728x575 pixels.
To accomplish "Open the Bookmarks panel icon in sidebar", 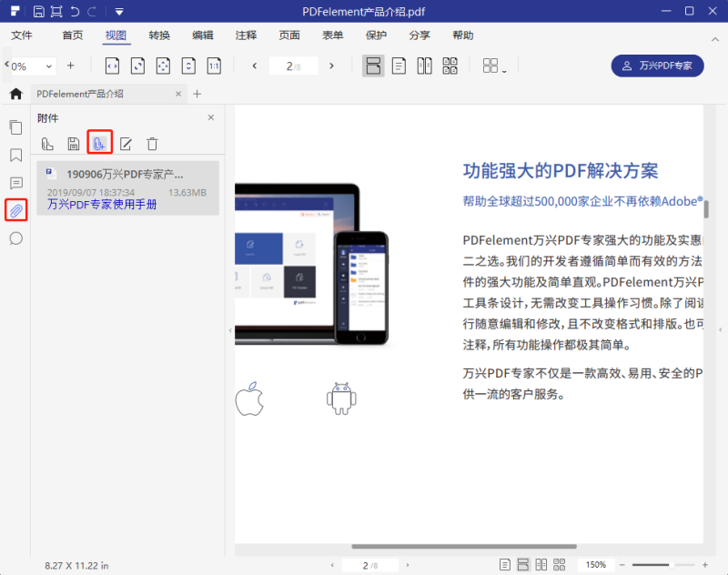I will 15,156.
